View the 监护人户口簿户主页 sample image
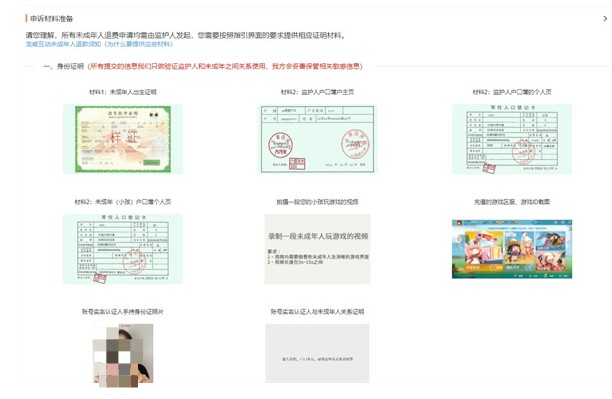 317,139
